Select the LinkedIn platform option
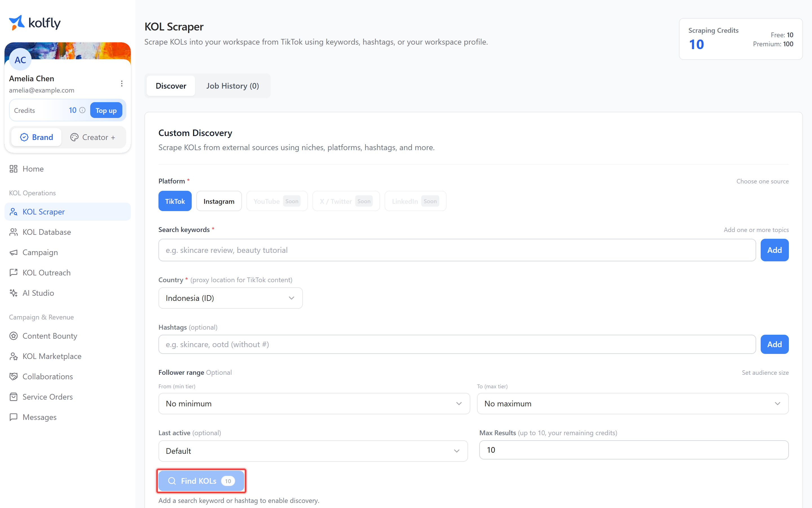 [415, 201]
